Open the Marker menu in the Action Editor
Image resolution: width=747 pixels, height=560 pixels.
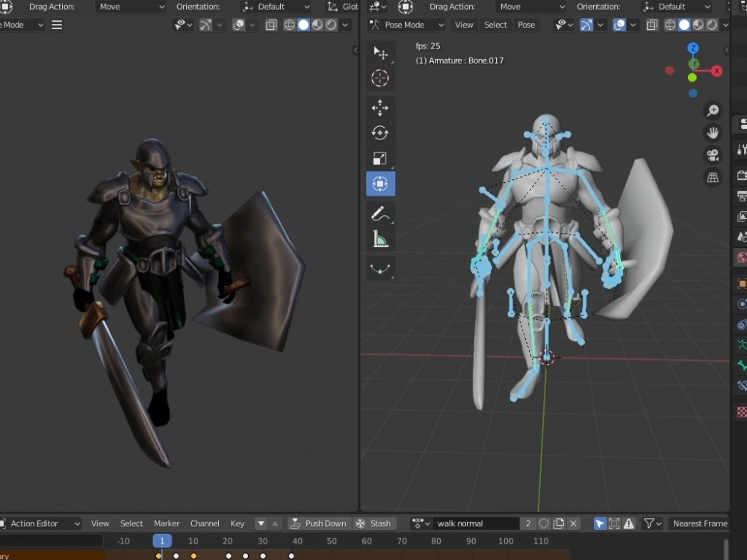pyautogui.click(x=167, y=523)
